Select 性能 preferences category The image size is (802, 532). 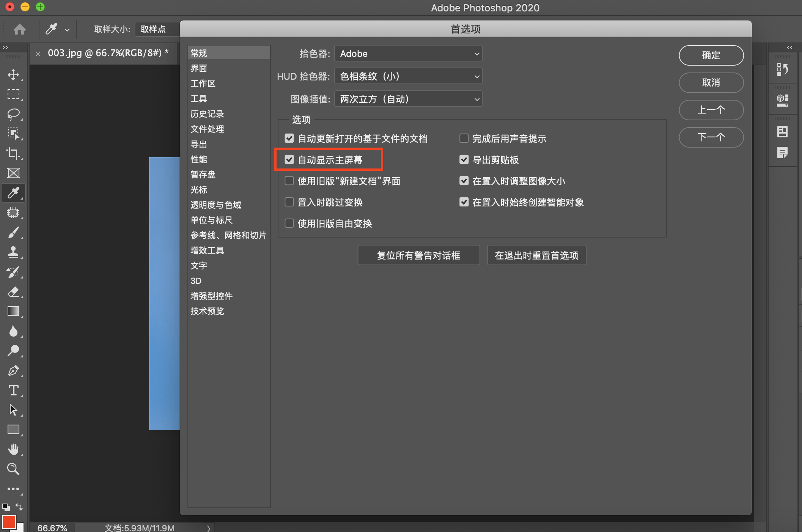229,159
